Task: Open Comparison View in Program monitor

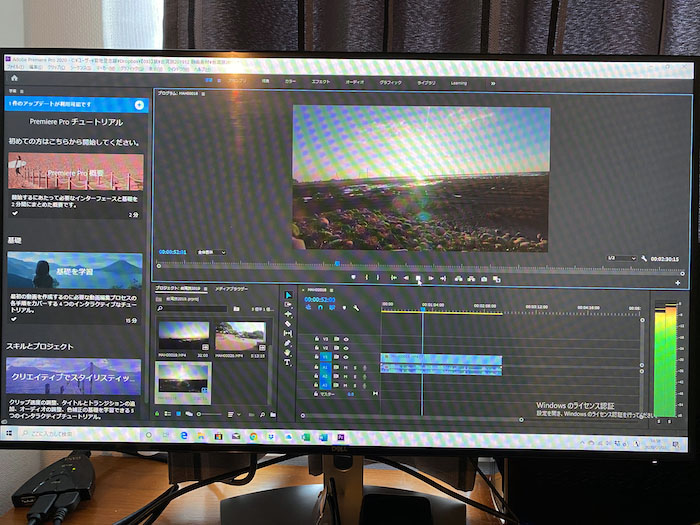Action: click(496, 279)
